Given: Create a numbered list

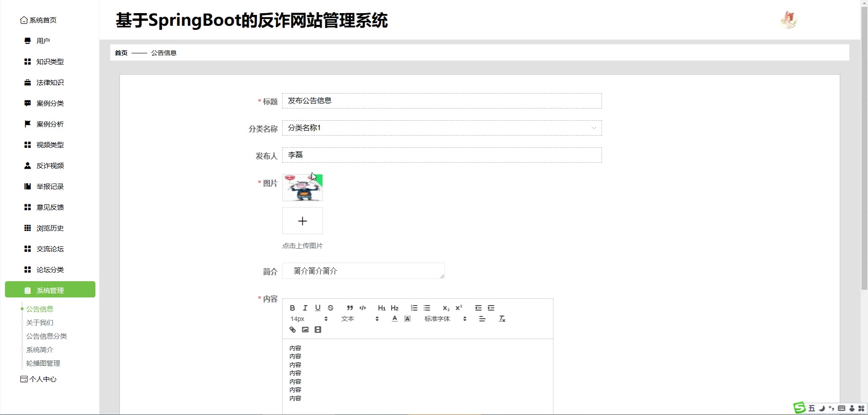Looking at the screenshot, I should 414,308.
